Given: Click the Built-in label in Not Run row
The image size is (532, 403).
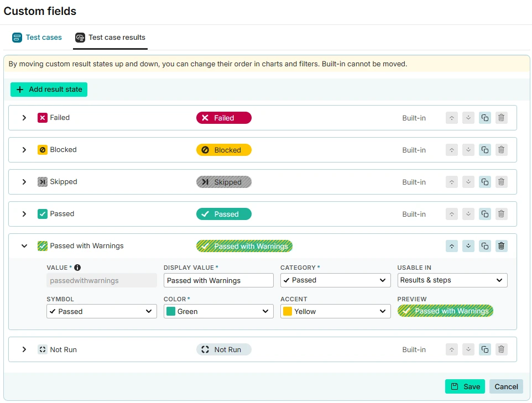Looking at the screenshot, I should (x=414, y=349).
